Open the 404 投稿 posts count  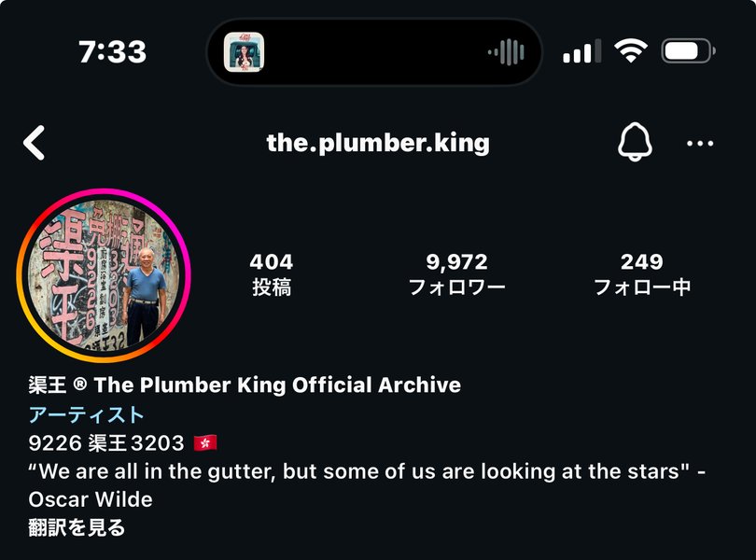[272, 274]
